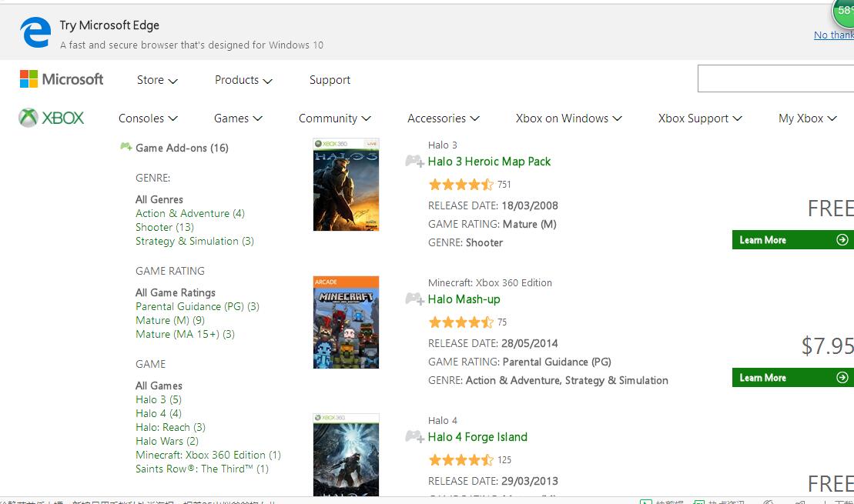Open the Halo Mash-up title link

point(464,299)
